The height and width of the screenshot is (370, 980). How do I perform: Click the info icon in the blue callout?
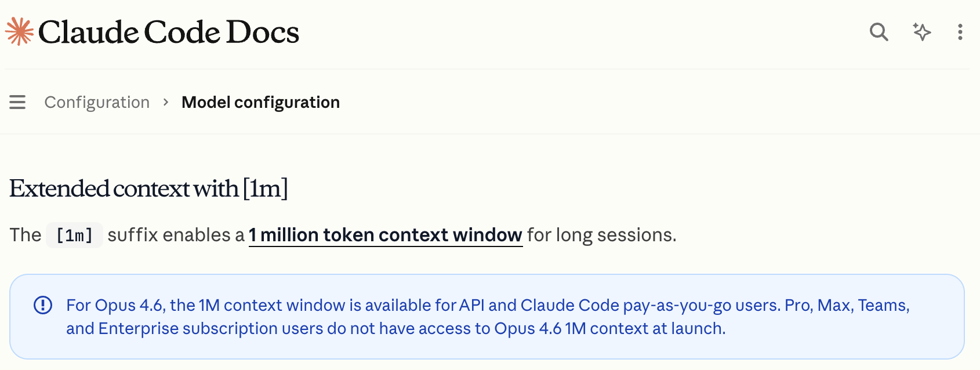point(43,305)
